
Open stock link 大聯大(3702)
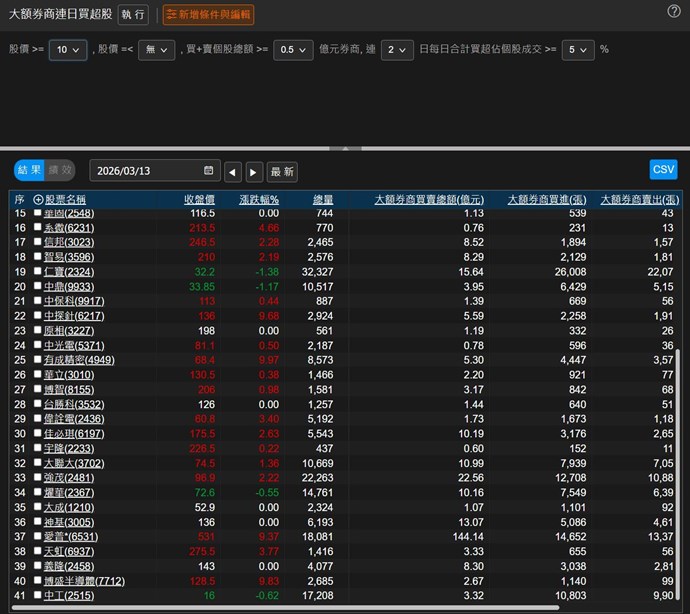[x=74, y=463]
